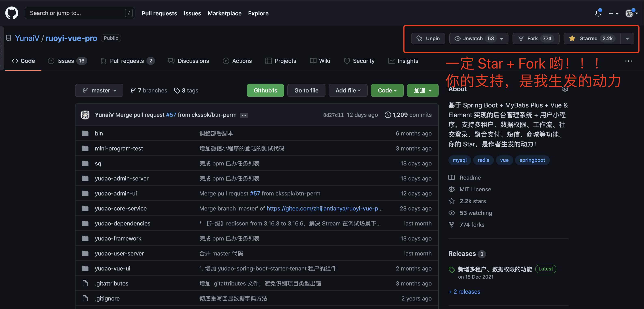The height and width of the screenshot is (309, 644).
Task: Open the green Code dropdown
Action: pyautogui.click(x=387, y=90)
